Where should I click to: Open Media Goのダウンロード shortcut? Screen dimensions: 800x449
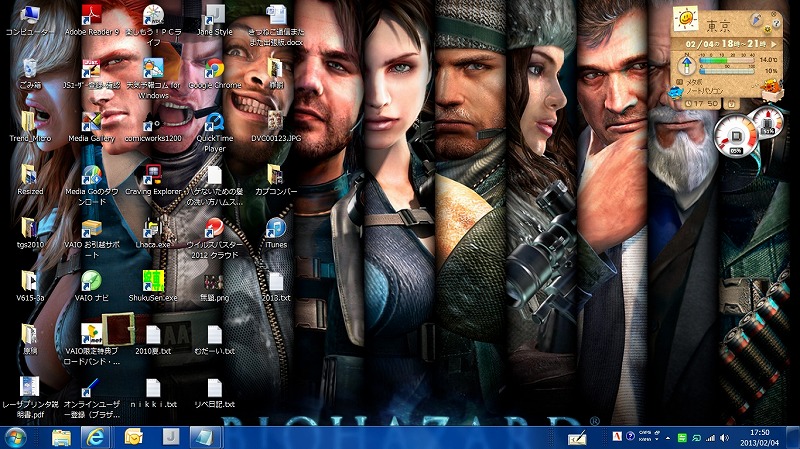point(92,185)
